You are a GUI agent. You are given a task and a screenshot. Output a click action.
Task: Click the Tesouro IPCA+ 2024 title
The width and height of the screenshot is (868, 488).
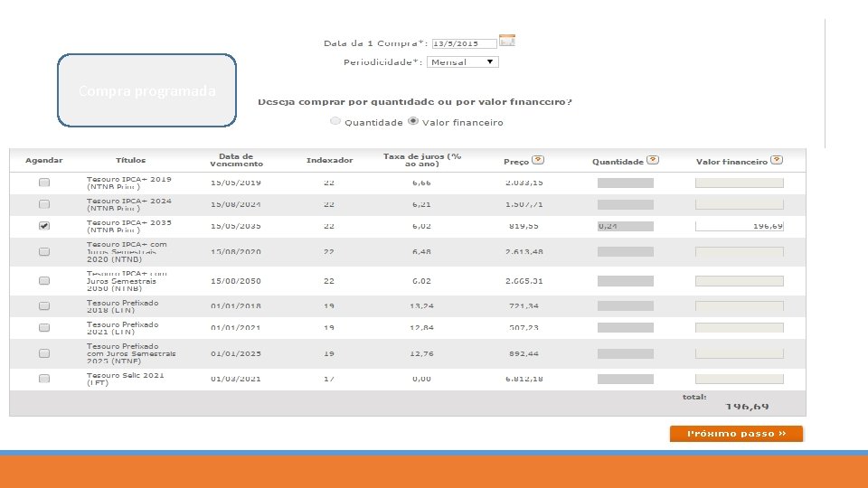[x=129, y=205]
